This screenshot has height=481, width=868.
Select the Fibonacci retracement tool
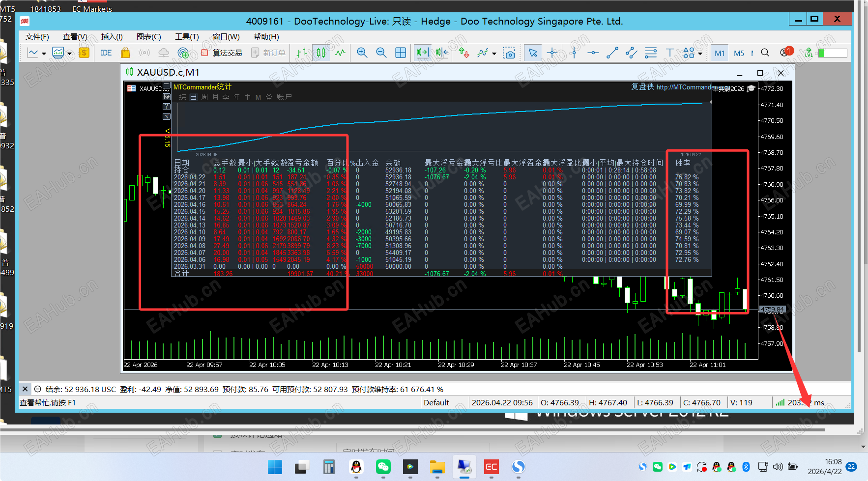(651, 53)
